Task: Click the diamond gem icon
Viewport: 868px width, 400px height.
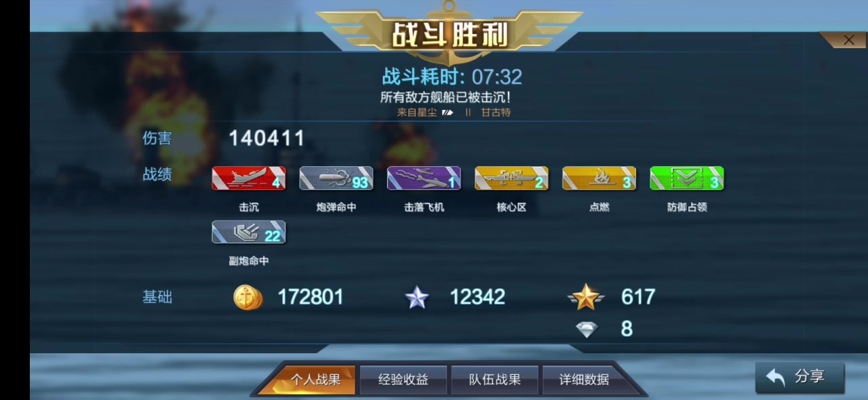Action: pyautogui.click(x=587, y=329)
